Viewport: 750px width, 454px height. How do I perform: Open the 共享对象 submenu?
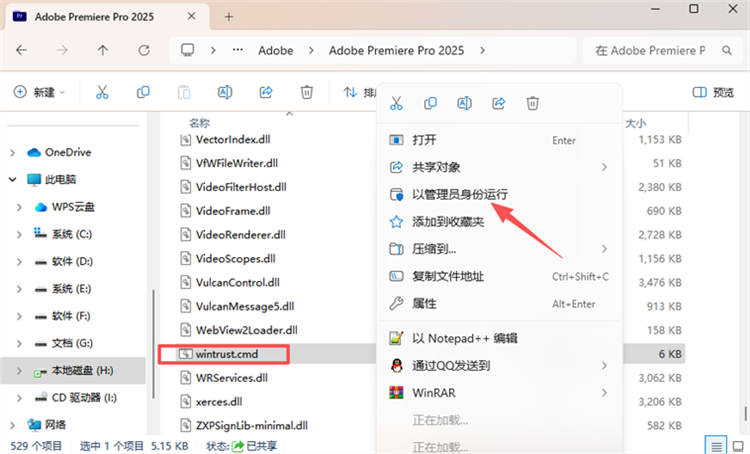tap(499, 167)
